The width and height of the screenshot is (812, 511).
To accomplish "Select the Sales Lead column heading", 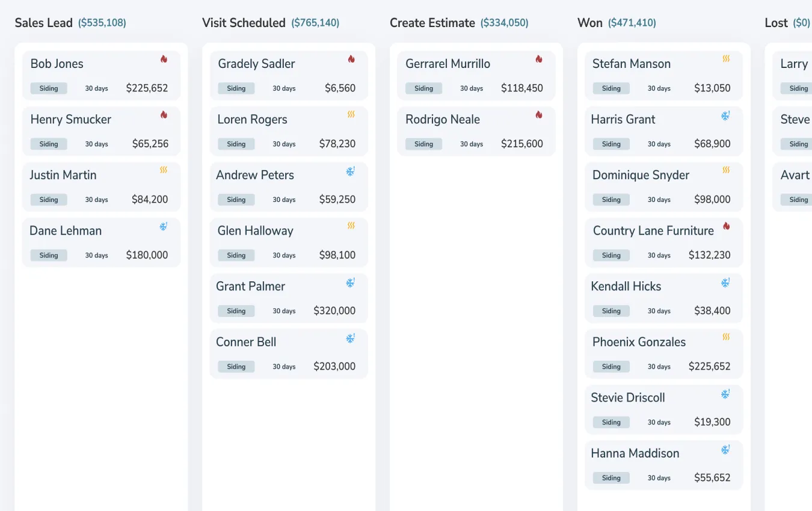I will point(43,23).
